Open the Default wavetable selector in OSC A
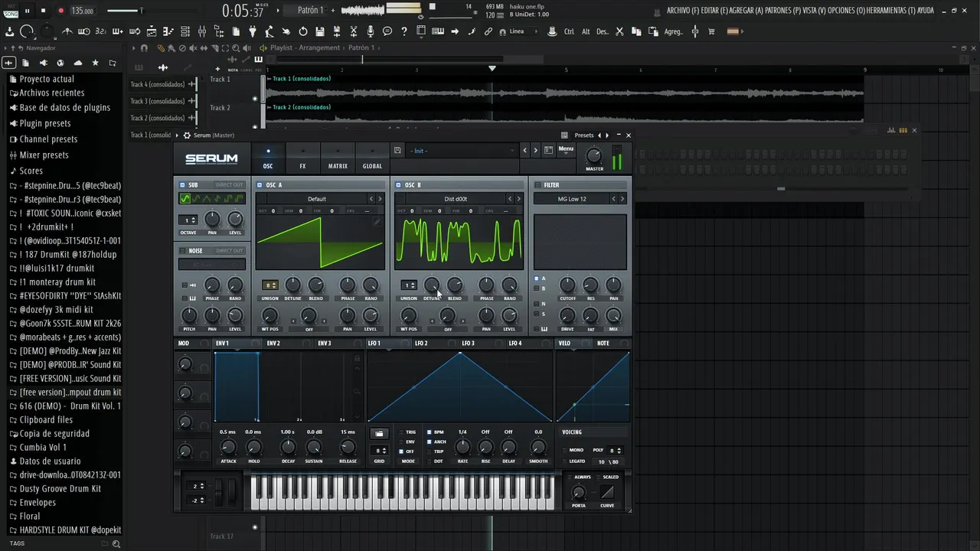 point(317,199)
